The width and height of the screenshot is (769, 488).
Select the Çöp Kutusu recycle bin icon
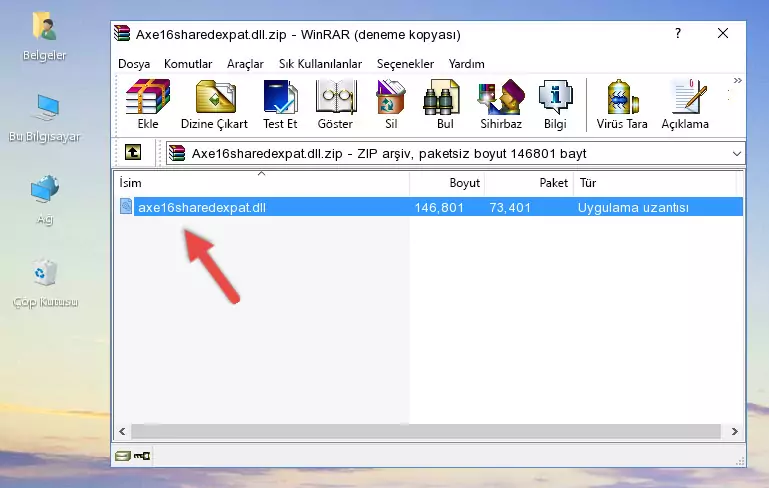(x=45, y=283)
